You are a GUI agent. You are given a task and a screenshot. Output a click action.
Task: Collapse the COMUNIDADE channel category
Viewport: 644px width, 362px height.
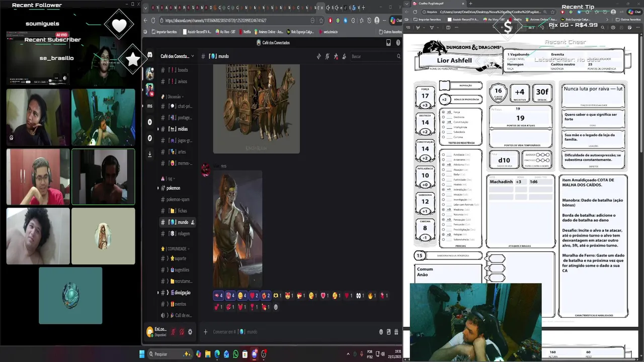click(175, 249)
